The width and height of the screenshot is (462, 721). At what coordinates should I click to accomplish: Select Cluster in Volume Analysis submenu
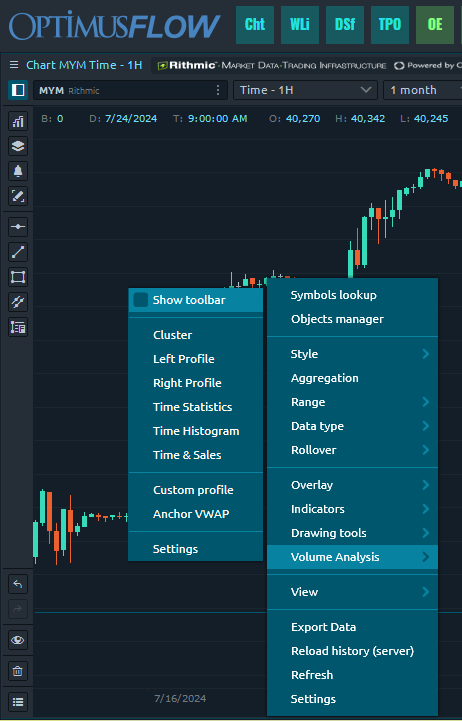(196, 335)
